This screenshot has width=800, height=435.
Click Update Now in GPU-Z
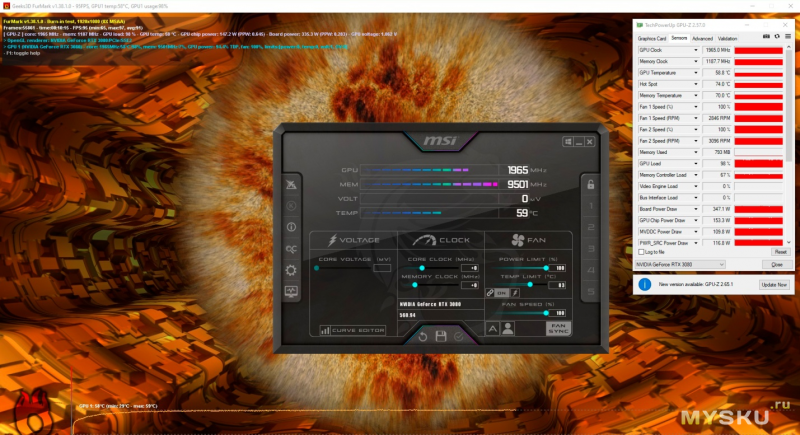774,285
